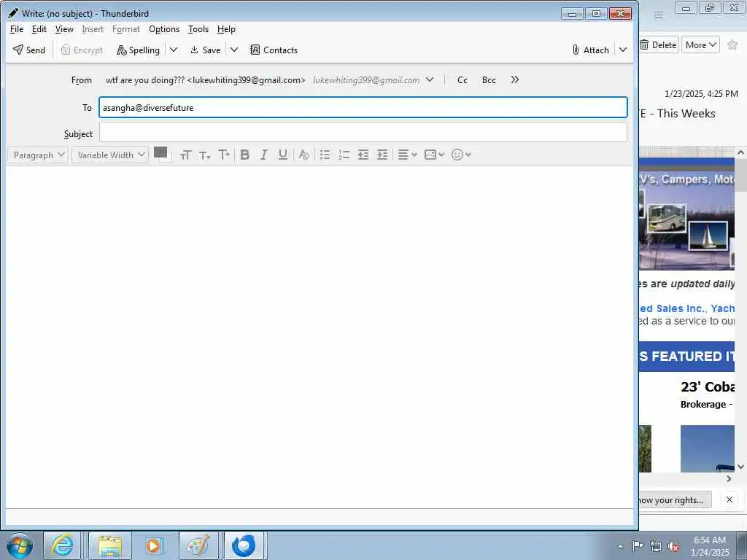Click the know your rights button
Viewport: 747px width, 560px height.
coord(675,499)
